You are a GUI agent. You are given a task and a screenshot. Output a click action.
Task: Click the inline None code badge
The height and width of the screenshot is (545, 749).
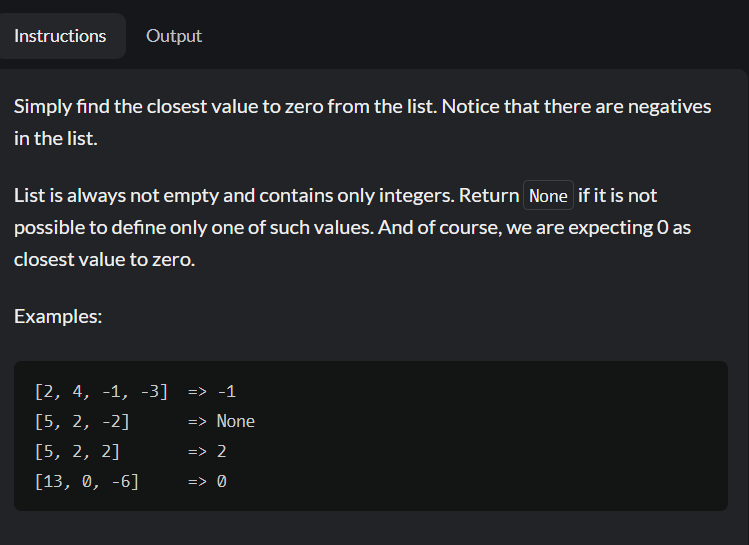[548, 195]
